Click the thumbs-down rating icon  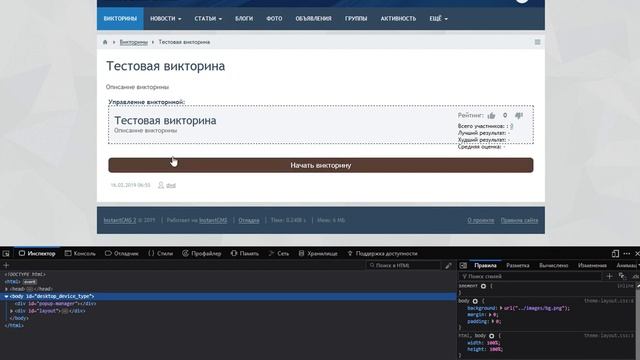(x=519, y=116)
